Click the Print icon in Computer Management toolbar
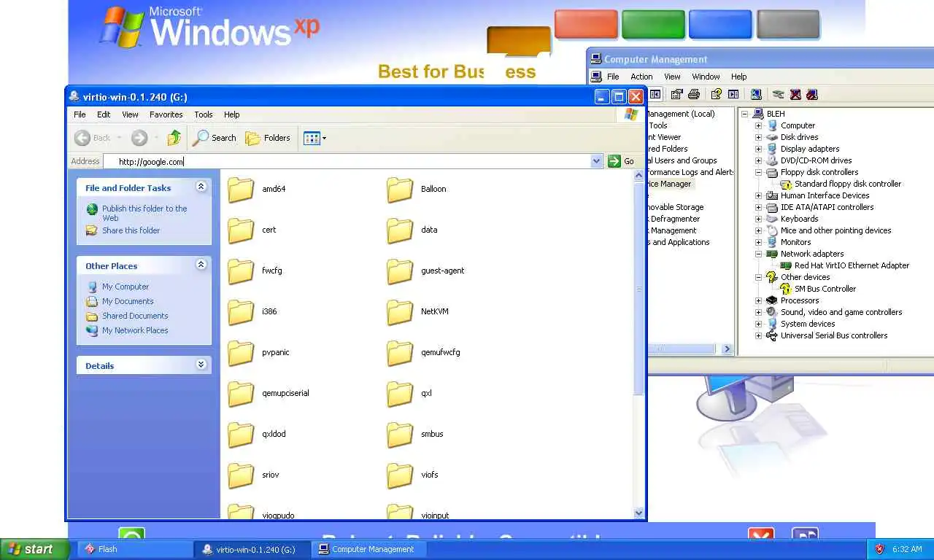Viewport: 934px width, 560px height. coord(694,94)
